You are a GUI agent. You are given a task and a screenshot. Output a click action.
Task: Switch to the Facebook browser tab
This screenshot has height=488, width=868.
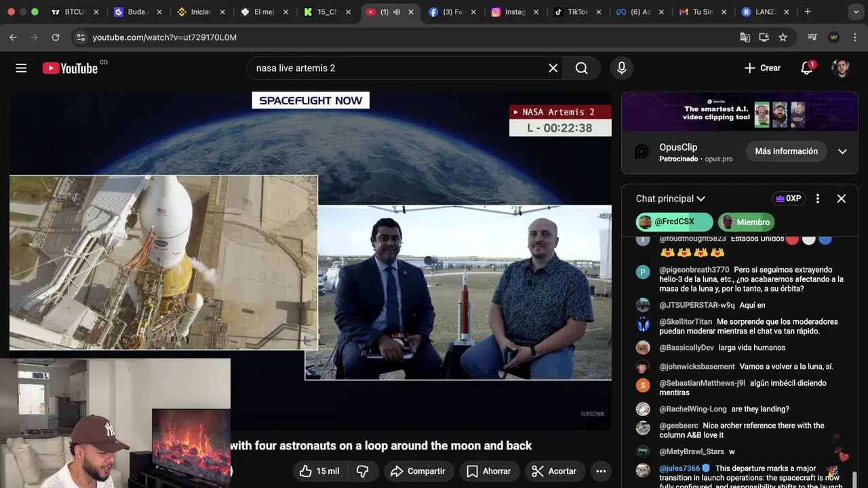pos(453,12)
